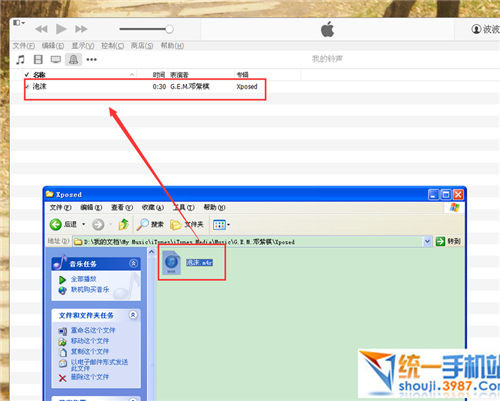The height and width of the screenshot is (401, 500).
Task: Open the Views dropdown in Explorer toolbar
Action: point(222,225)
